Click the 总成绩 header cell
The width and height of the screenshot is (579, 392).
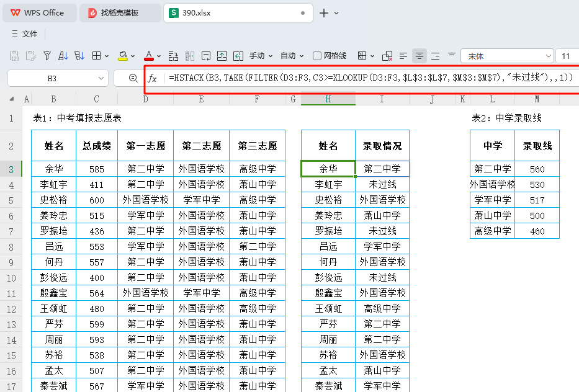tap(97, 146)
